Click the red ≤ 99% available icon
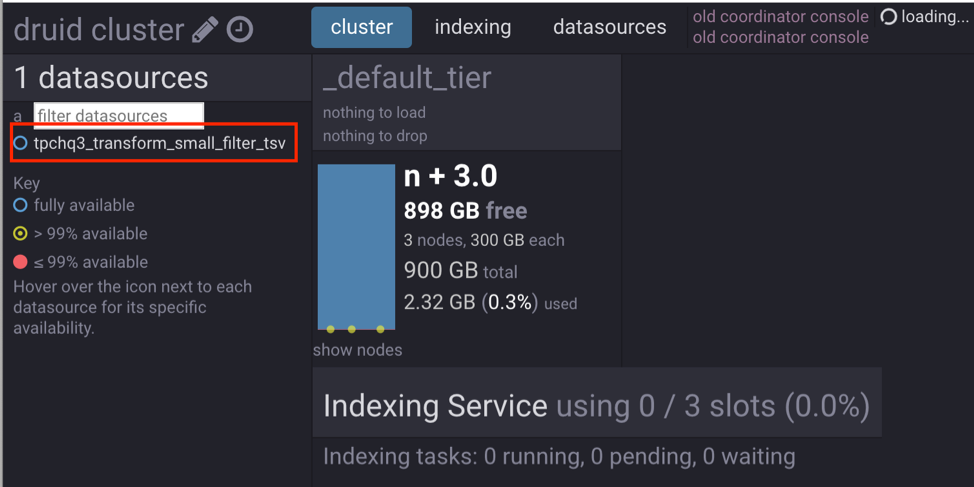This screenshot has height=487, width=974. point(20,262)
